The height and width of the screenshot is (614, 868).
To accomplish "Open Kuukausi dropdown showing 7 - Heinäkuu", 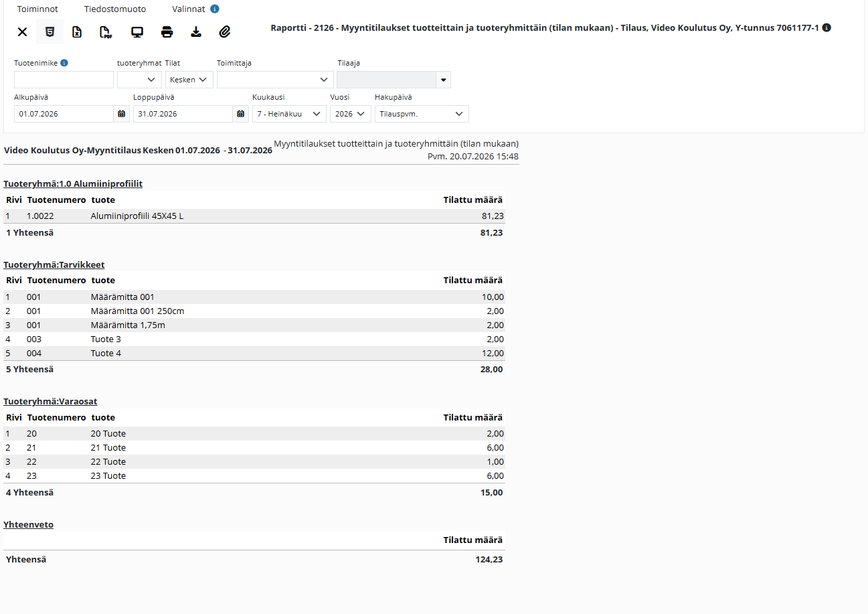I will point(289,114).
